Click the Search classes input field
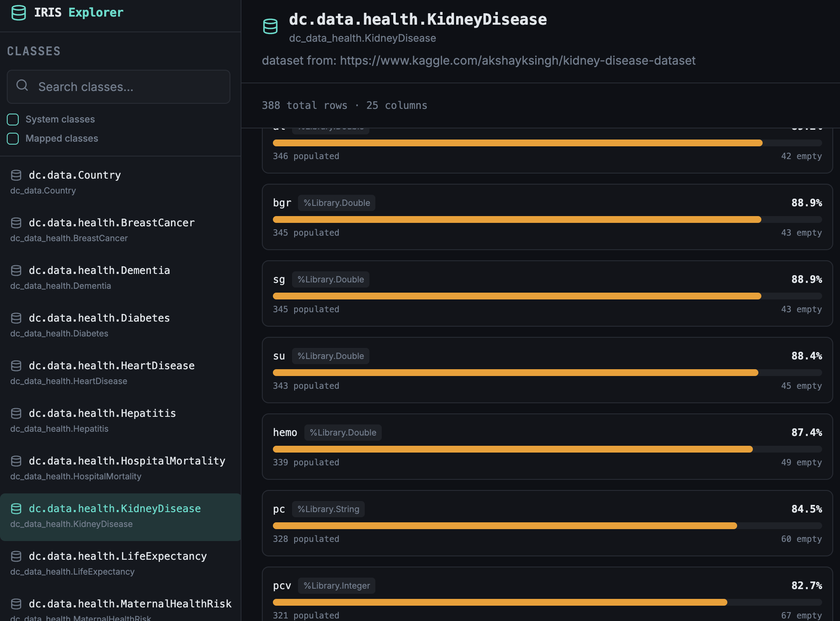Screen dimensions: 840x621 [x=128, y=87]
